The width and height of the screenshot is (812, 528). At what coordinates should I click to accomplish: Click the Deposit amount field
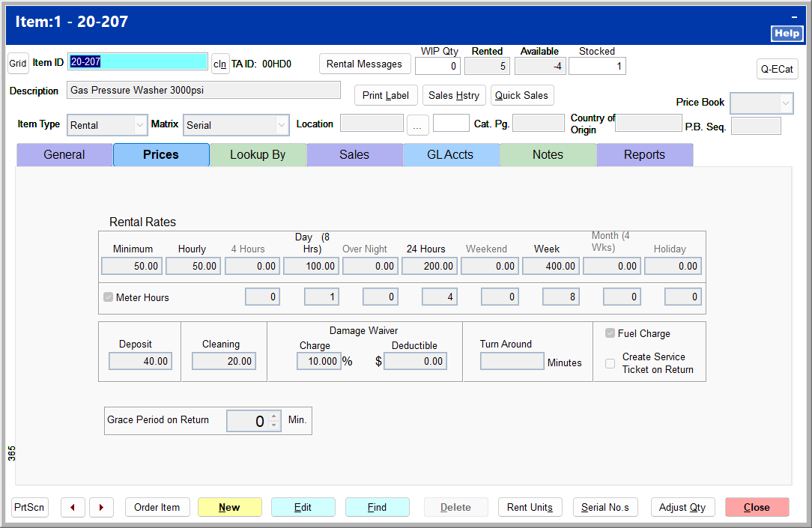tap(140, 362)
